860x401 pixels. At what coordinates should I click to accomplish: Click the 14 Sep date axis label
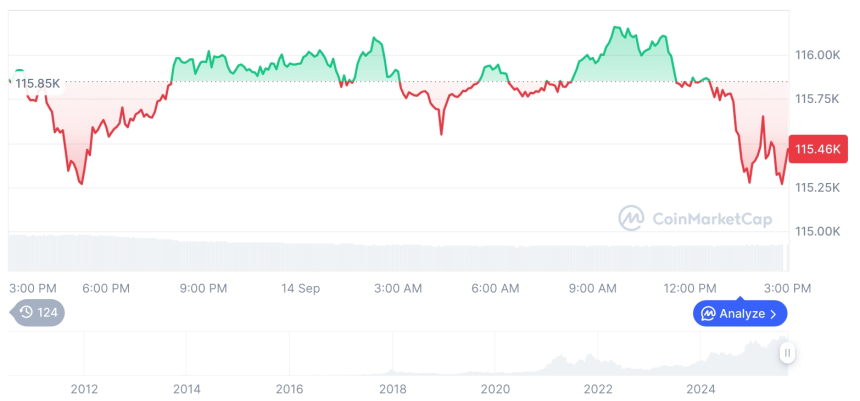301,288
